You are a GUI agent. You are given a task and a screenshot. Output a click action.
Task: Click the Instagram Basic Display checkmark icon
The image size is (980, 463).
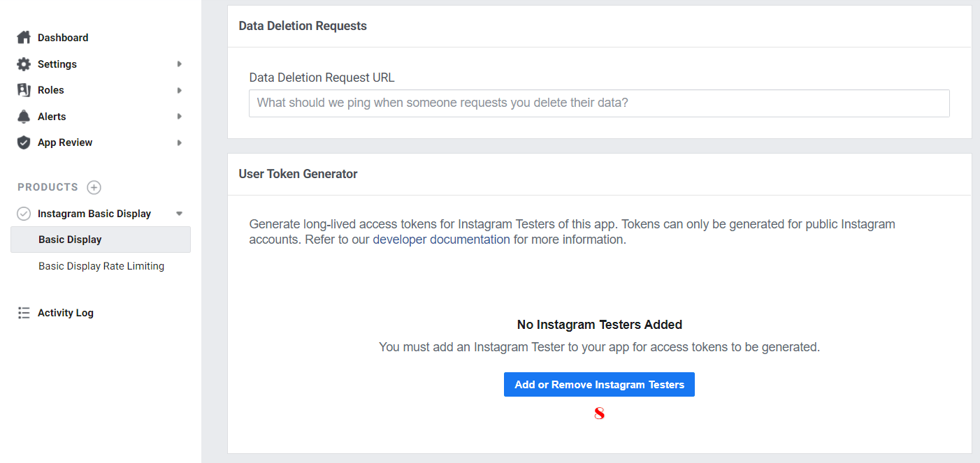click(24, 214)
